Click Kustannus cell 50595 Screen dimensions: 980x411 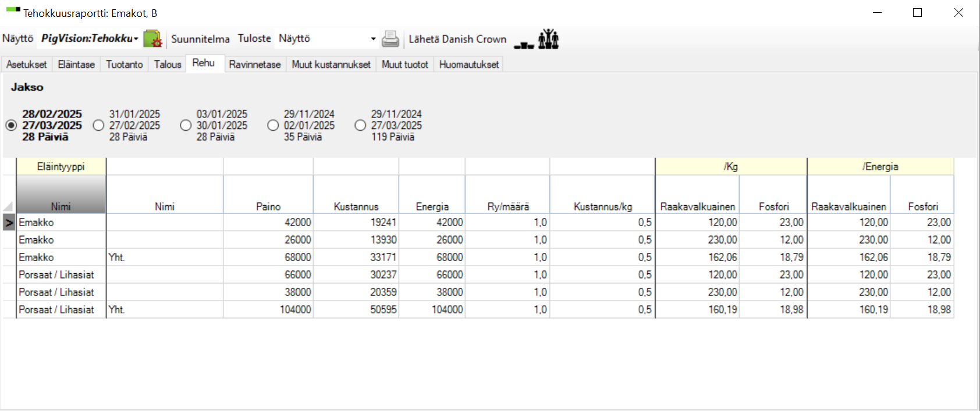point(356,309)
